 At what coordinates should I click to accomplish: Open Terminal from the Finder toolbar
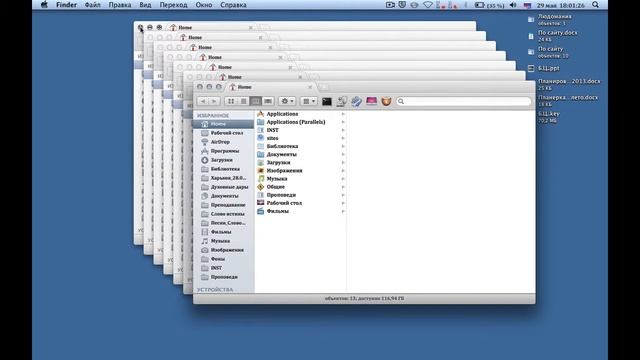pos(327,101)
